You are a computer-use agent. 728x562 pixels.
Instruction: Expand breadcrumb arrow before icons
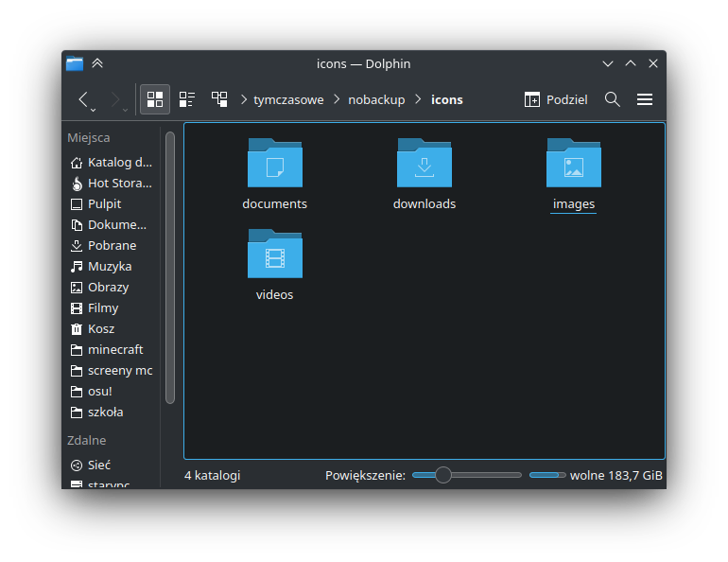coord(418,99)
